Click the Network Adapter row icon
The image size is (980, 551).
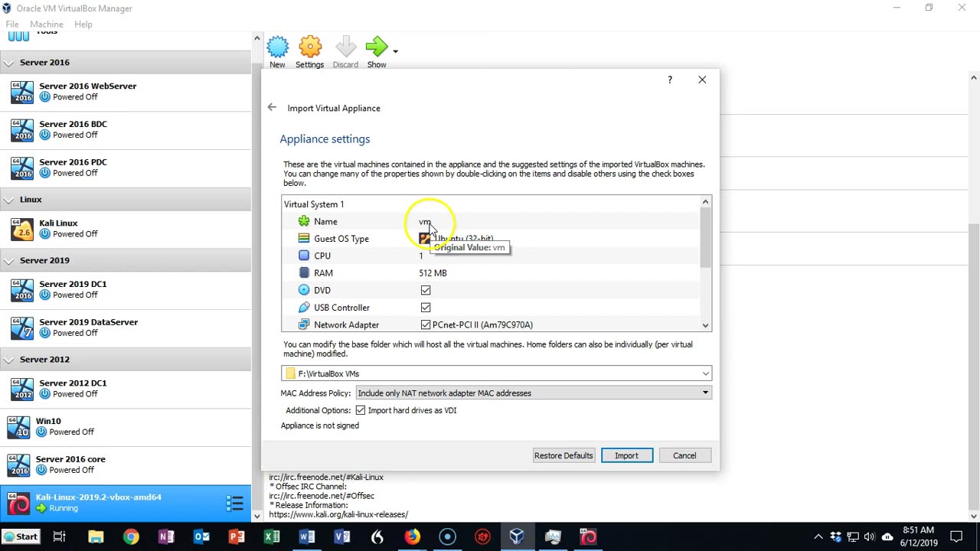304,324
